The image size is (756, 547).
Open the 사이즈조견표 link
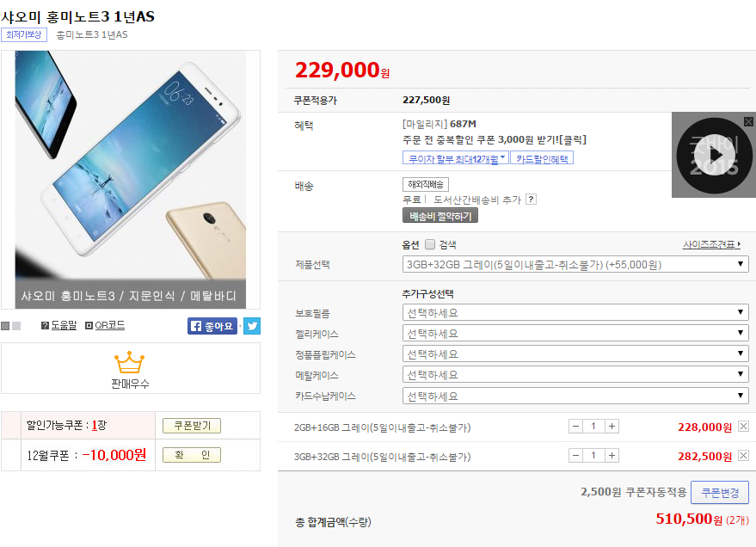(x=711, y=244)
